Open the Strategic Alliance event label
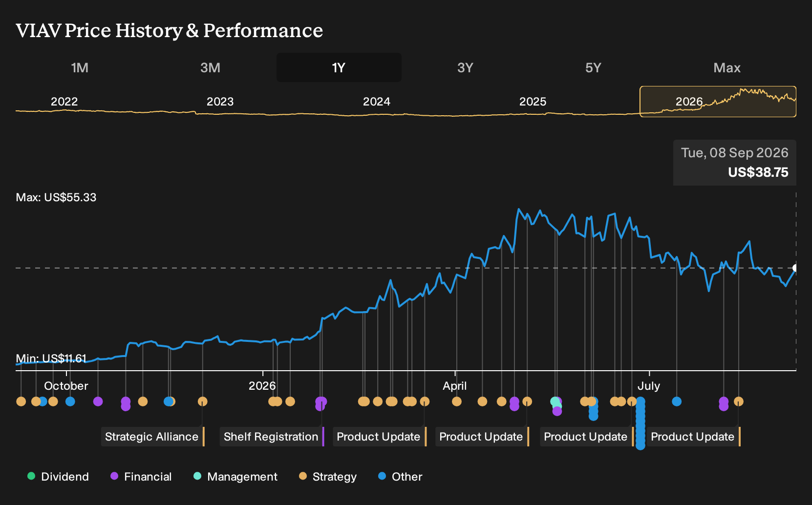This screenshot has width=812, height=505. click(152, 437)
